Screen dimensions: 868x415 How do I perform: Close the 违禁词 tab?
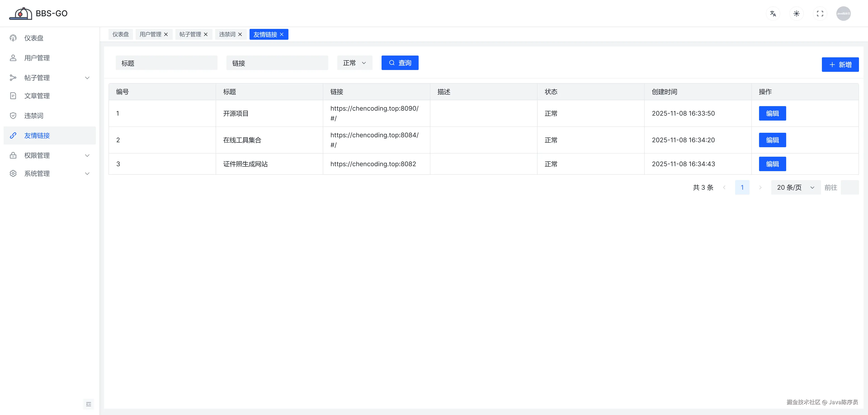click(x=240, y=34)
